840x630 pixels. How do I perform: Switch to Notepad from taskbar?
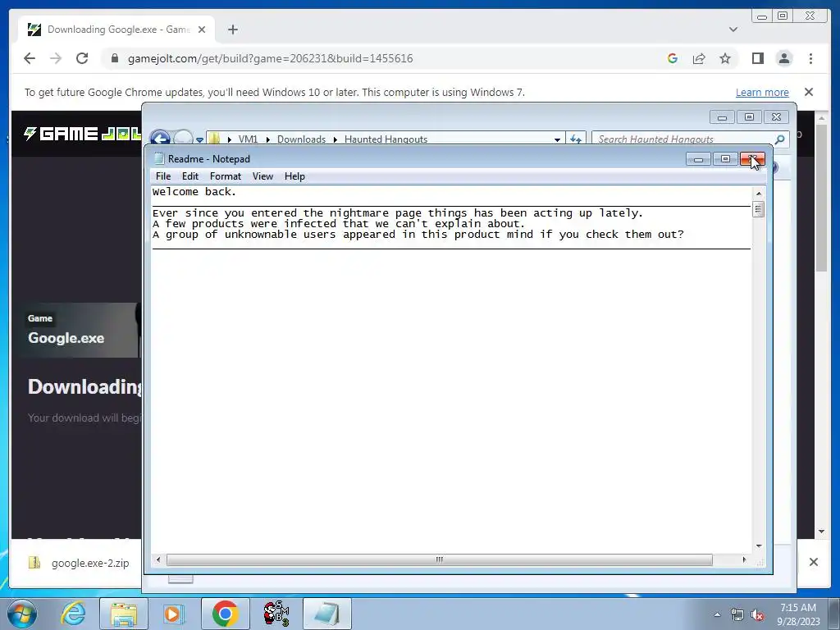(326, 614)
